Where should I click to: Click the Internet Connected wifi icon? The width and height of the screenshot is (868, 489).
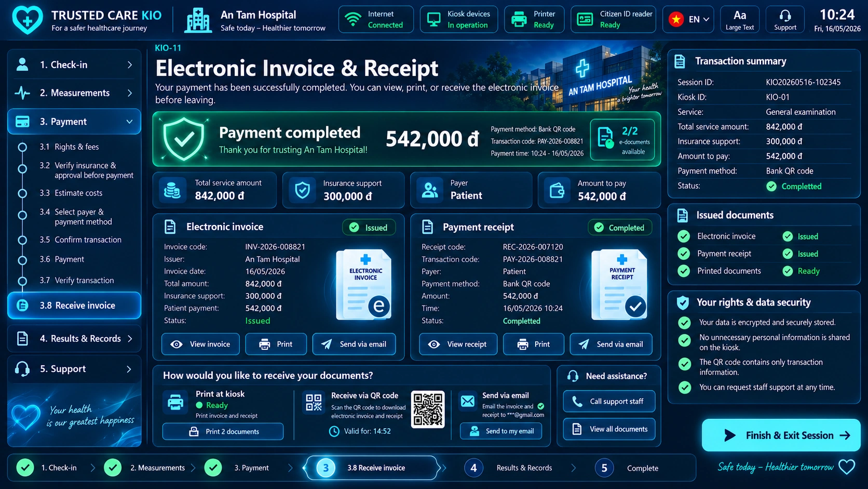pyautogui.click(x=353, y=20)
